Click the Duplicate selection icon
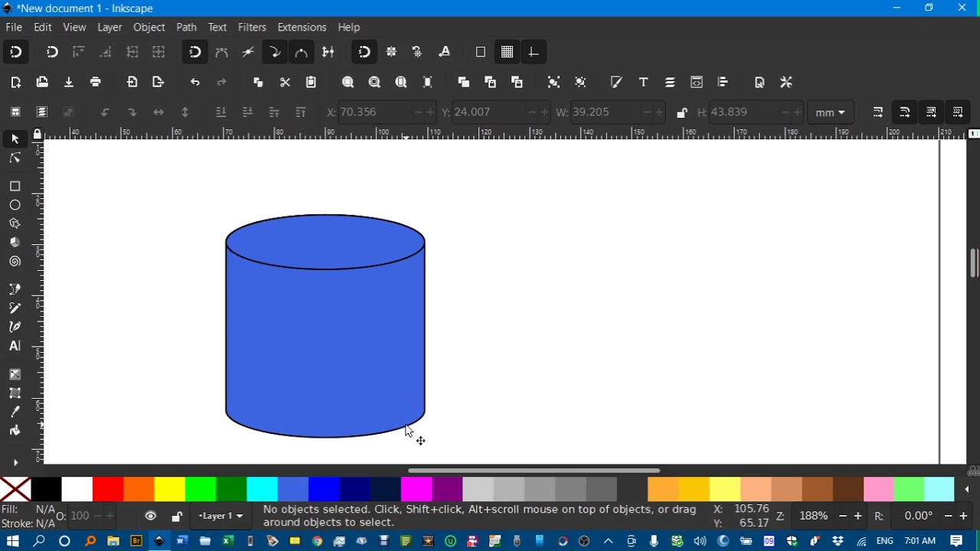This screenshot has width=980, height=551. 463,83
